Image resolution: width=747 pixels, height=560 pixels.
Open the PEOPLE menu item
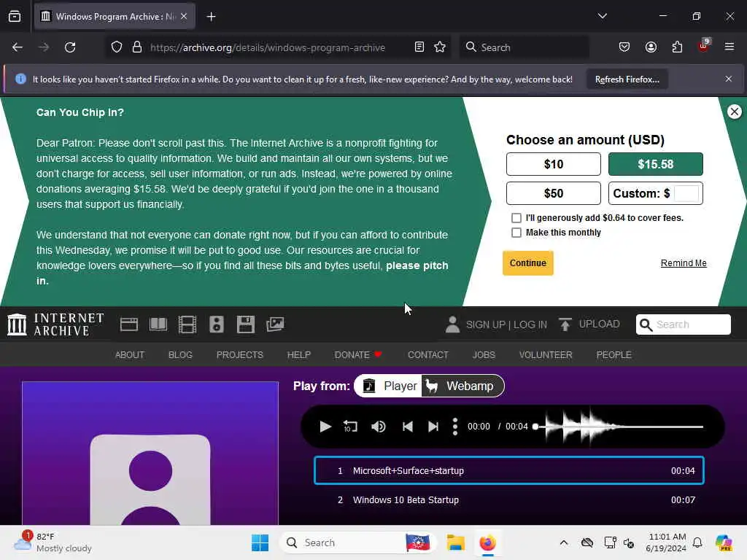point(614,355)
